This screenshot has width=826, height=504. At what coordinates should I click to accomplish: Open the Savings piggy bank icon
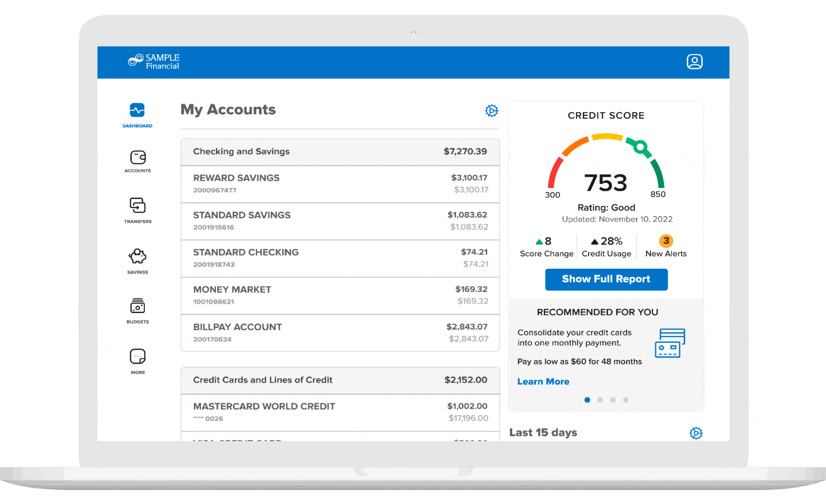point(137,256)
